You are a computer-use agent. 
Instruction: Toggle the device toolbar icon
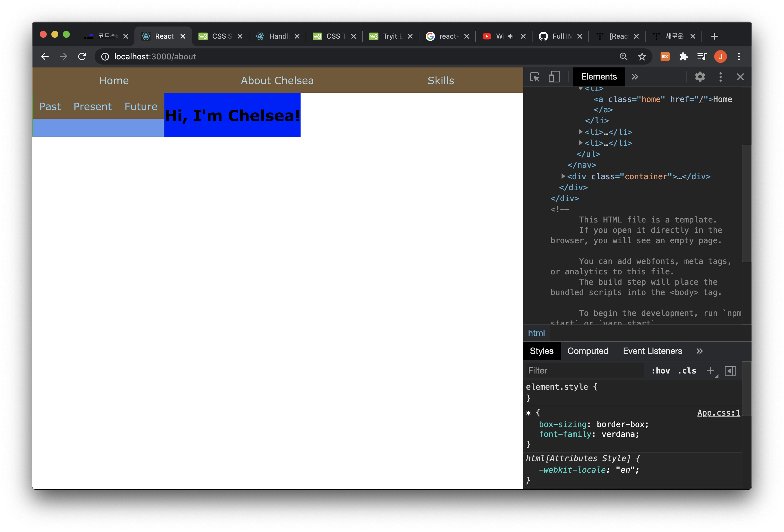[554, 77]
